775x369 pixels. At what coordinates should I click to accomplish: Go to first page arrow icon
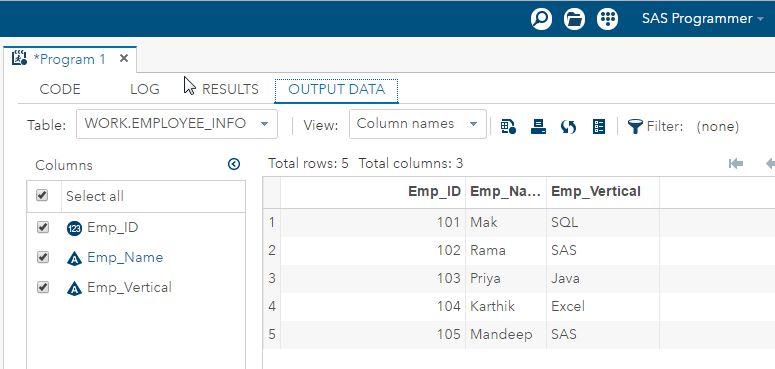[736, 164]
